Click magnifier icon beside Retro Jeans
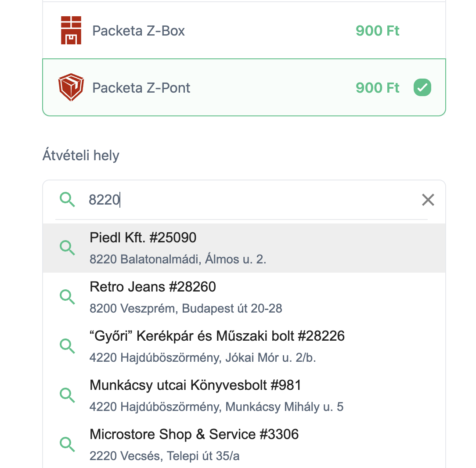The height and width of the screenshot is (468, 476). pyautogui.click(x=67, y=297)
